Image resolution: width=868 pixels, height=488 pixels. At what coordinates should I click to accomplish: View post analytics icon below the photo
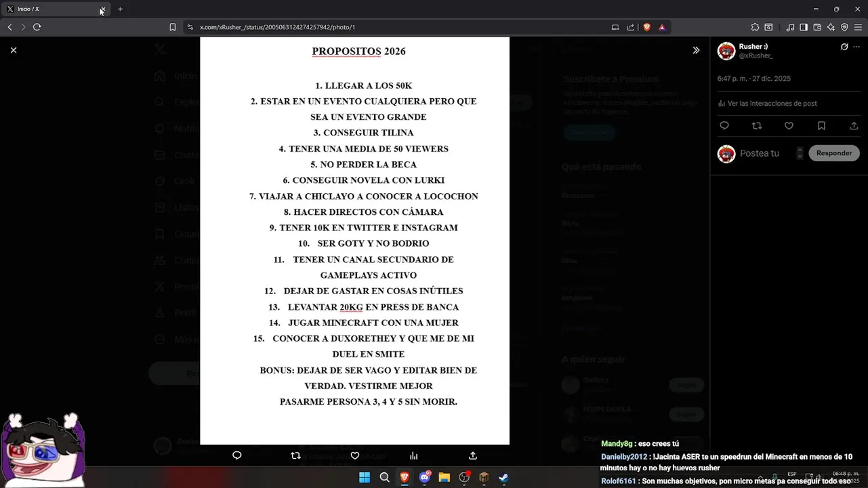pyautogui.click(x=413, y=455)
